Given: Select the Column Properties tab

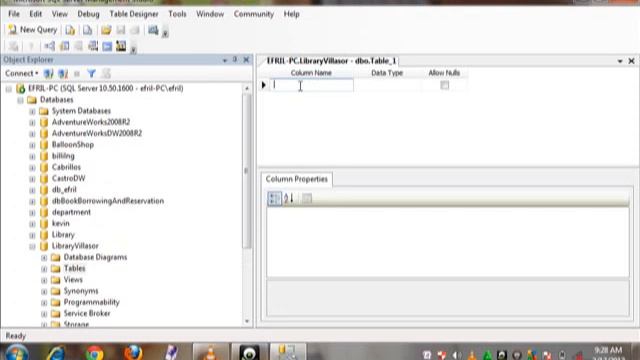Looking at the screenshot, I should [297, 179].
